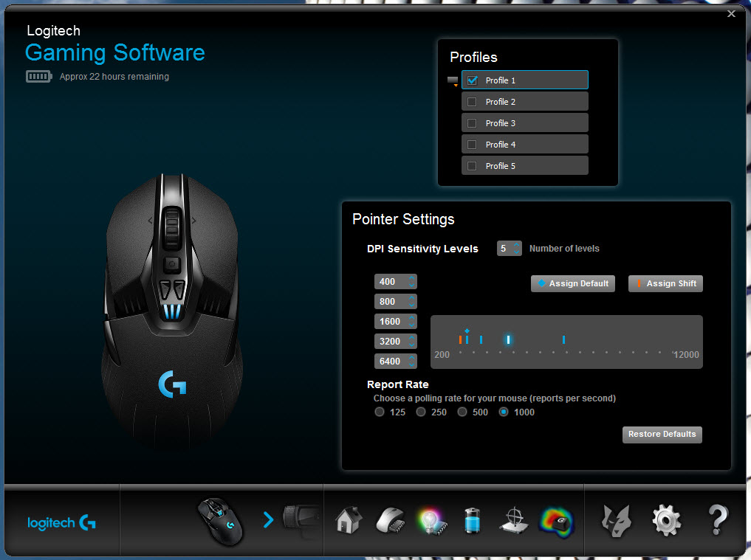Select the G900 mouse device icon

pyautogui.click(x=222, y=522)
